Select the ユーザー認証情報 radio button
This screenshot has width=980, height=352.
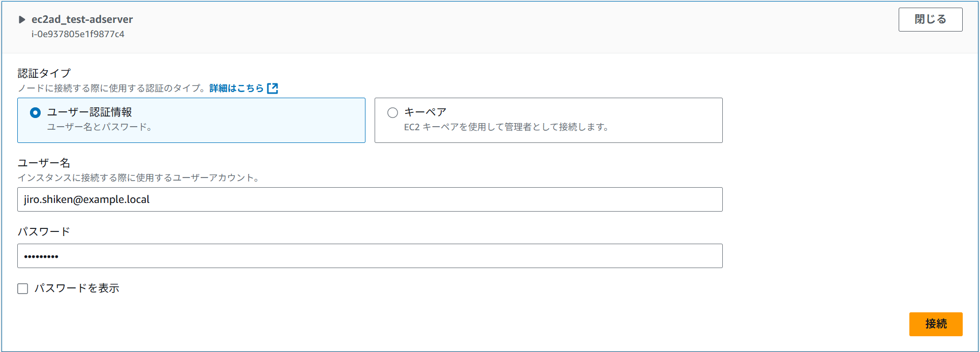pyautogui.click(x=35, y=112)
